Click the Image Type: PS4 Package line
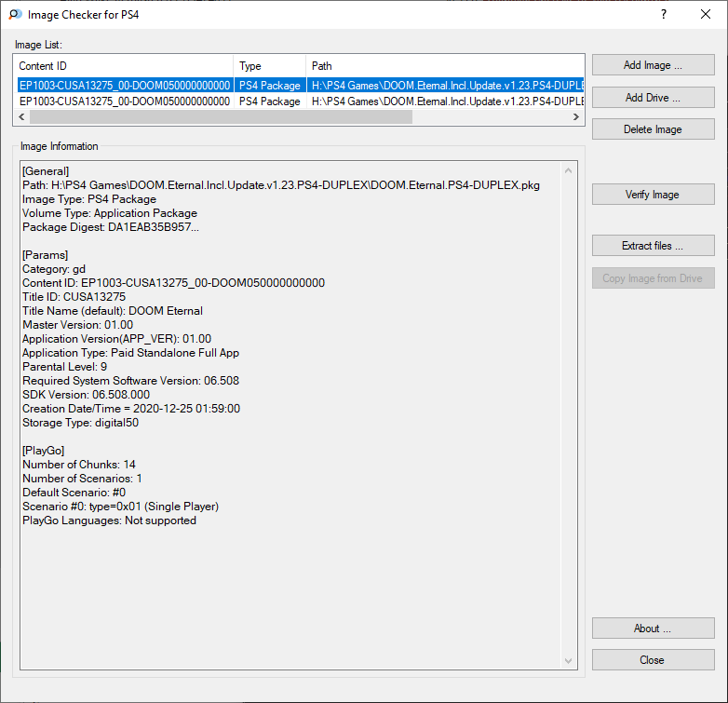This screenshot has height=703, width=728. pos(89,199)
